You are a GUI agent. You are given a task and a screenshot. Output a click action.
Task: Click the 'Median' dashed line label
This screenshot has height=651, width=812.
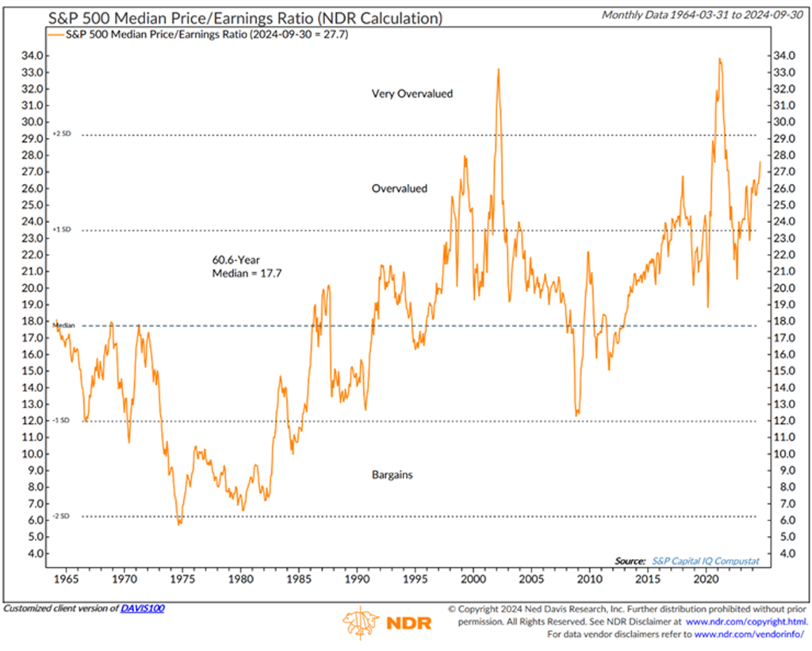point(63,325)
